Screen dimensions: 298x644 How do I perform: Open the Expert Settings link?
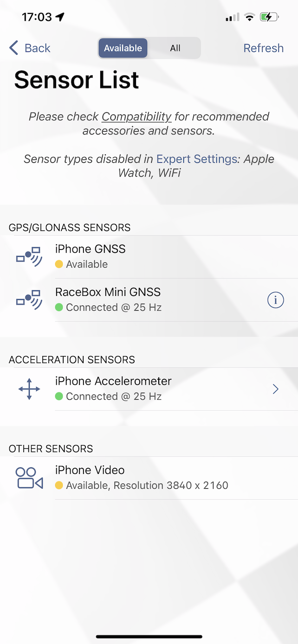[x=196, y=159]
